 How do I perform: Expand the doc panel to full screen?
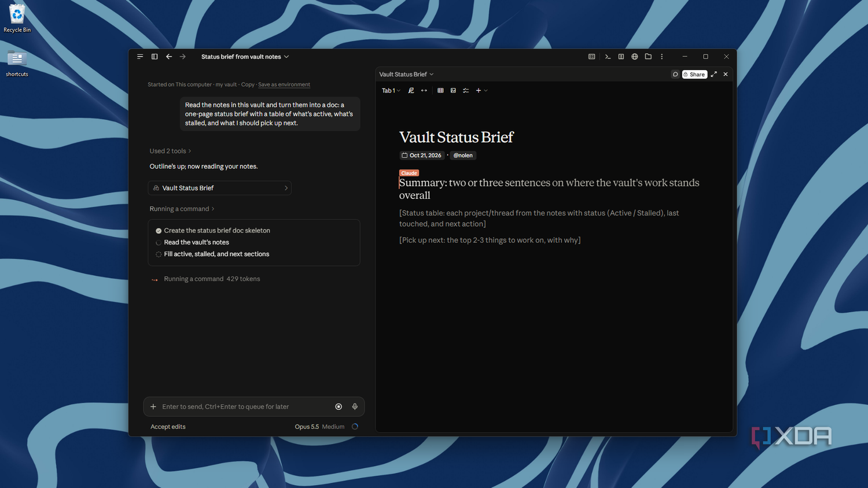pyautogui.click(x=714, y=74)
